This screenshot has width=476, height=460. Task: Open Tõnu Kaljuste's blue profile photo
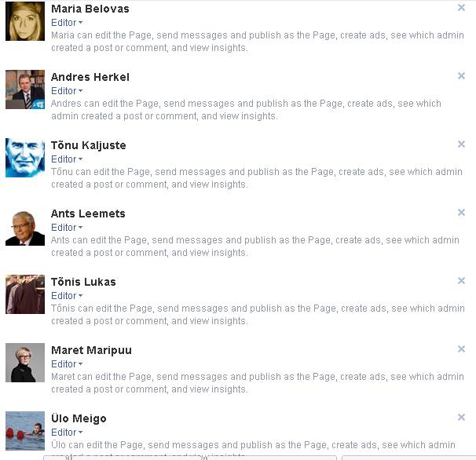[25, 158]
